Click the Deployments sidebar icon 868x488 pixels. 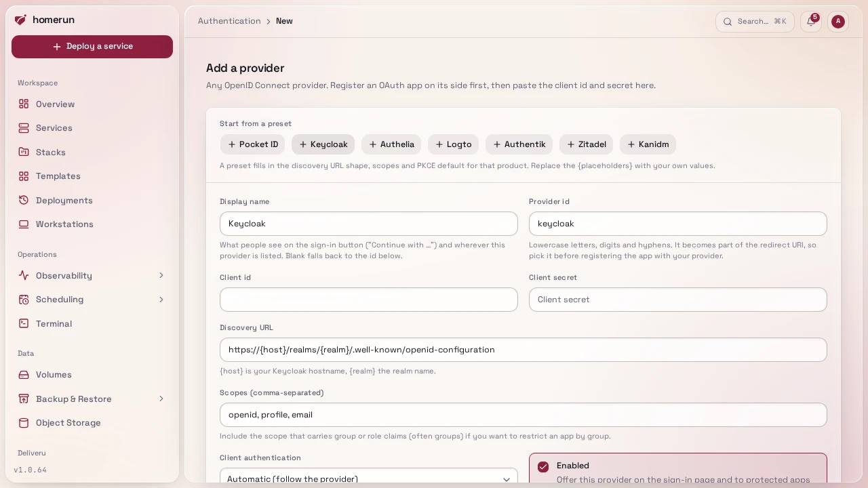click(24, 200)
